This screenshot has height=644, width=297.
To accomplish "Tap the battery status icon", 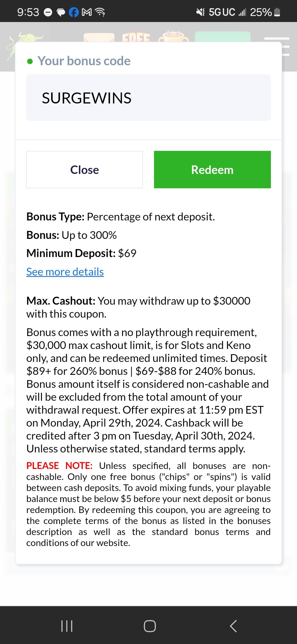I will 277,12.
